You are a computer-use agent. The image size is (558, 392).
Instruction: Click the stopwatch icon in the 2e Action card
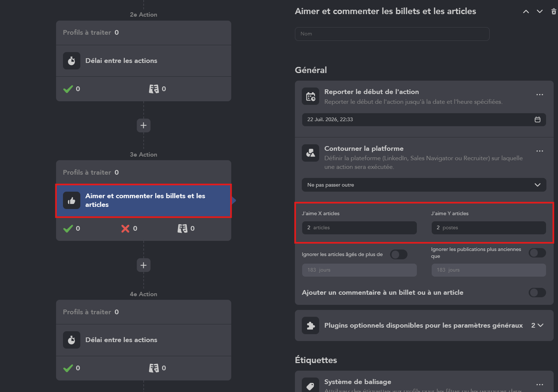click(x=72, y=61)
